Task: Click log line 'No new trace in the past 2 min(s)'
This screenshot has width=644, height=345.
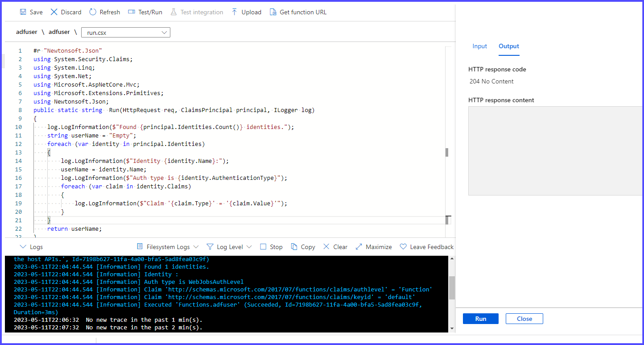Action: pos(108,327)
